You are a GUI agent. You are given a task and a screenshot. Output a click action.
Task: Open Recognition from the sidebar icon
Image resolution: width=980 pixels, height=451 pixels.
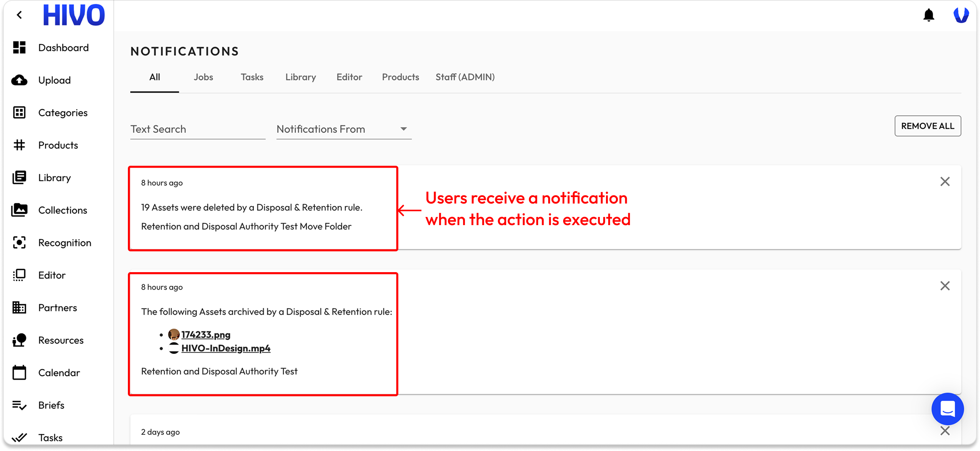19,242
